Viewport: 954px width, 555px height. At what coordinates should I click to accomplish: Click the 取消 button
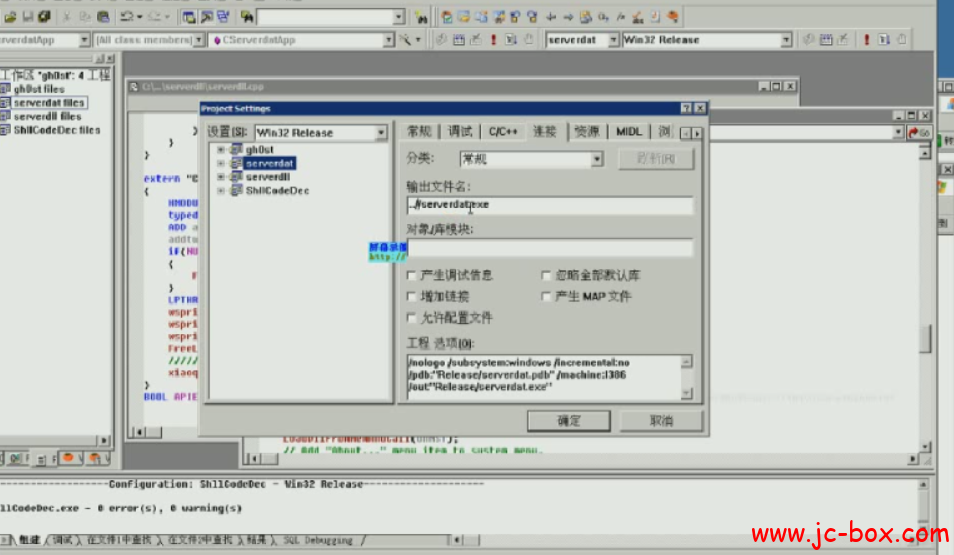661,421
